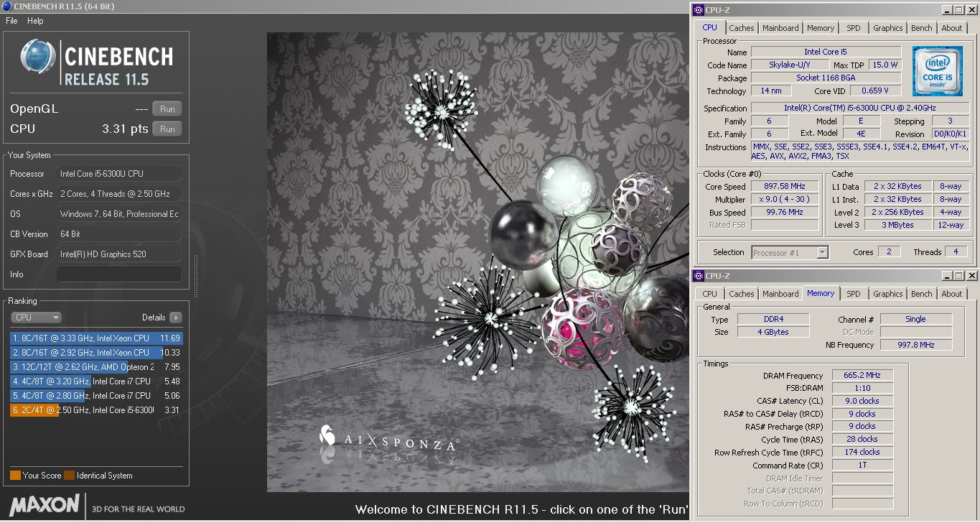Click the Bus Speed value 99.76 MHz
Image resolution: width=980 pixels, height=523 pixels.
pyautogui.click(x=785, y=213)
